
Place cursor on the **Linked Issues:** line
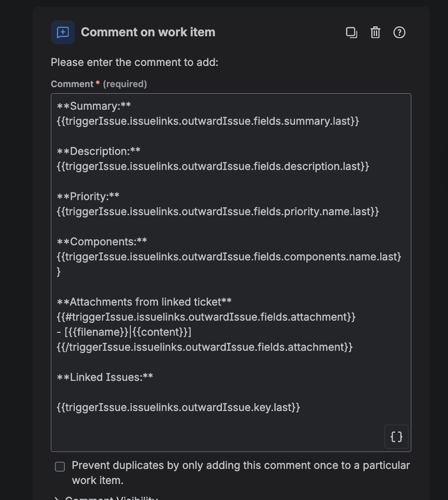click(x=105, y=377)
